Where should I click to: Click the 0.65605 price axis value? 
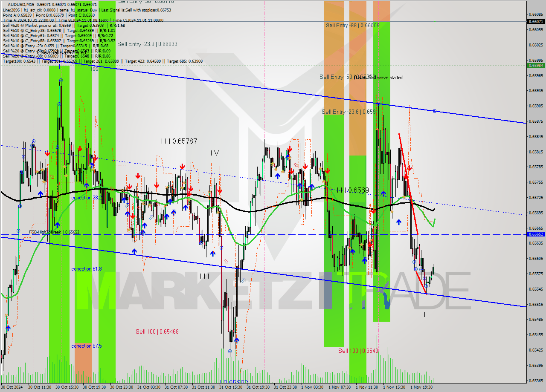(536, 259)
